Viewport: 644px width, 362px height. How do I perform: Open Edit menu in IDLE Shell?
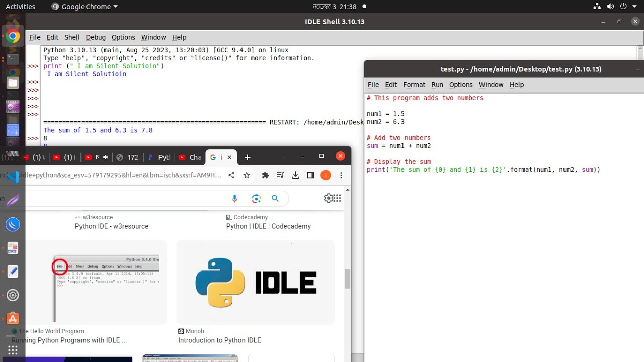pyautogui.click(x=52, y=37)
